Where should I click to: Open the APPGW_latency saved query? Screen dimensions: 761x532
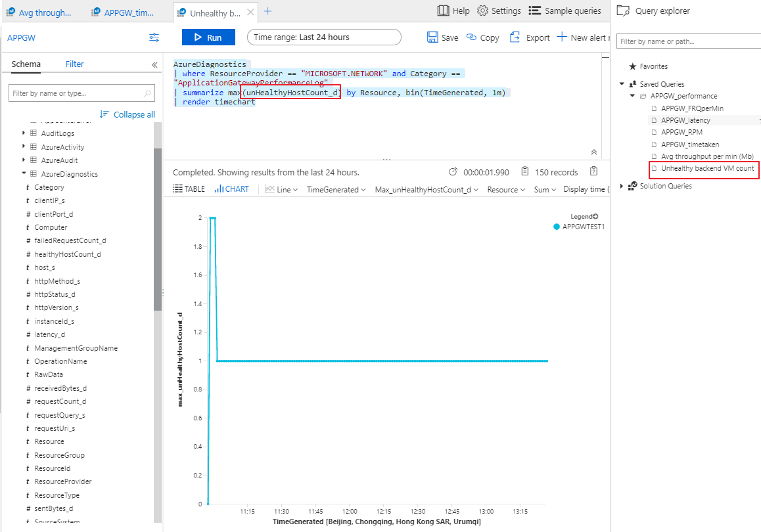(685, 120)
